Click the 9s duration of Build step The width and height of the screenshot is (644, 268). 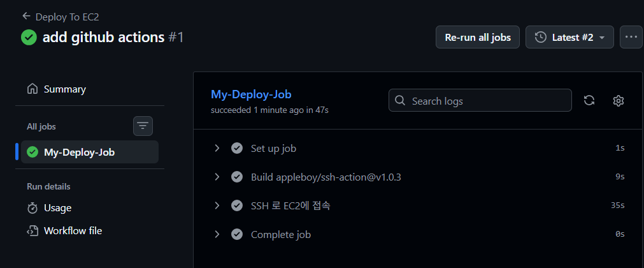tap(620, 177)
